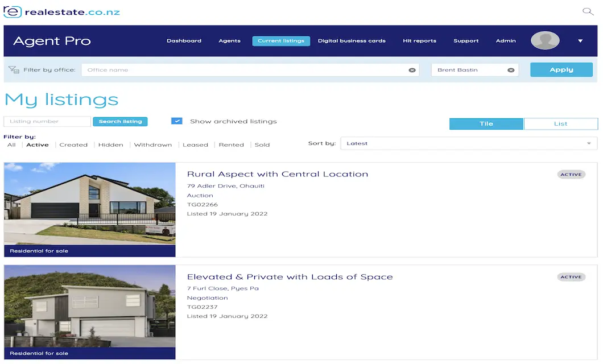The image size is (603, 364).
Task: Go to the Agents page
Action: click(229, 41)
